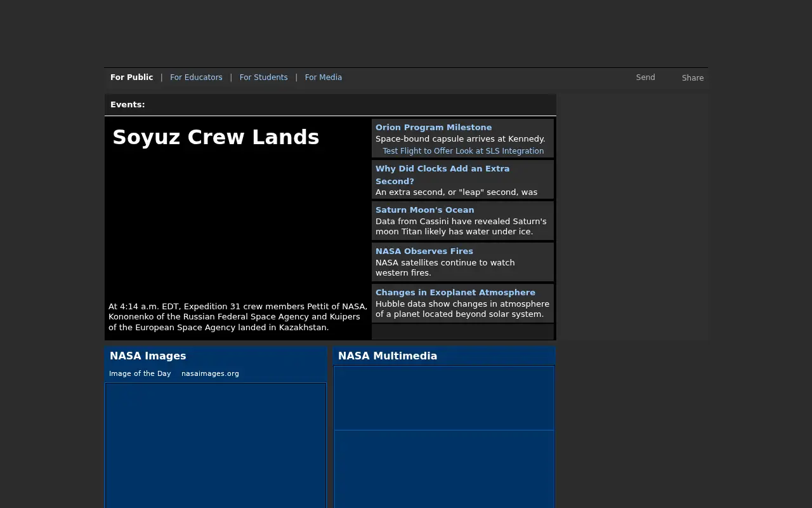The height and width of the screenshot is (508, 812).
Task: Click the Share link
Action: click(693, 78)
